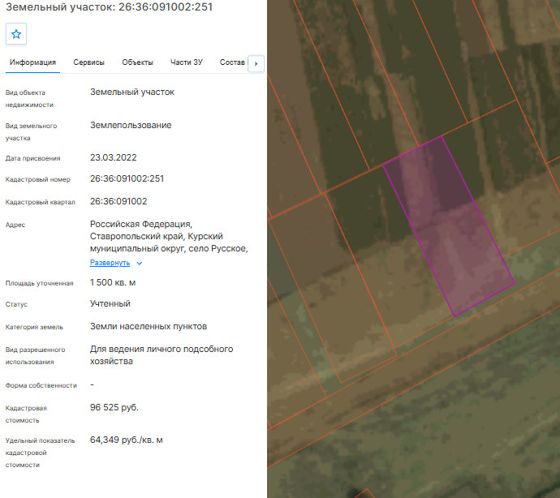Image resolution: width=560 pixels, height=498 pixels.
Task: Click the Площадь уточненная field label
Action: click(39, 283)
